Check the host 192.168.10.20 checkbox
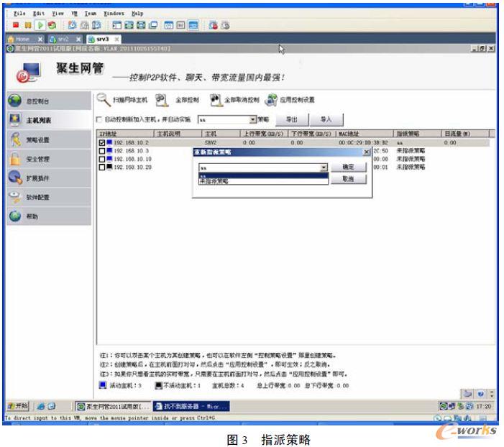This screenshot has height=447, width=504. tap(101, 167)
